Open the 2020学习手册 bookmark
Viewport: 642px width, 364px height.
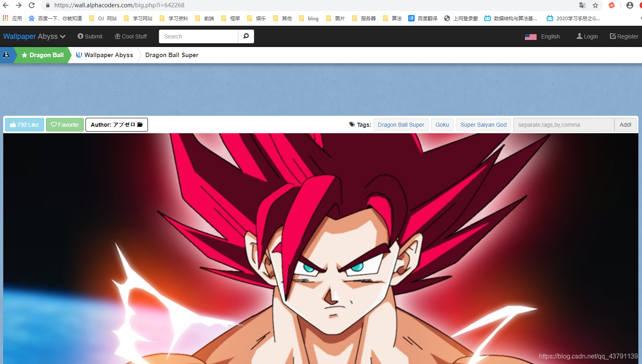574,18
